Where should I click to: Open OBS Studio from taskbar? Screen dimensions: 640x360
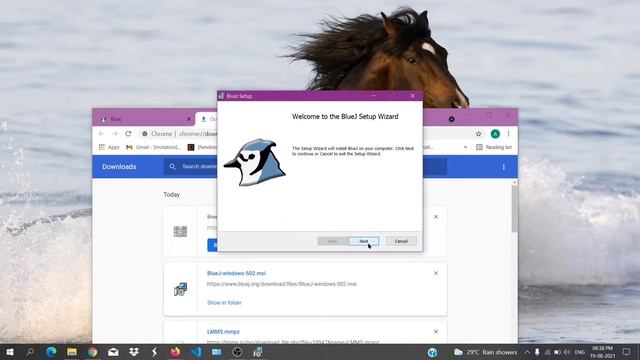pyautogui.click(x=237, y=352)
